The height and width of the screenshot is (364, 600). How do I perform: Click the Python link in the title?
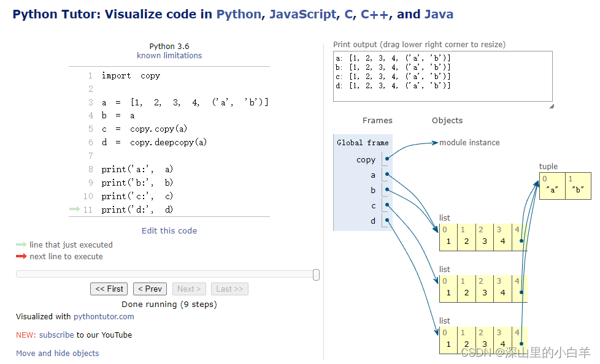(238, 15)
